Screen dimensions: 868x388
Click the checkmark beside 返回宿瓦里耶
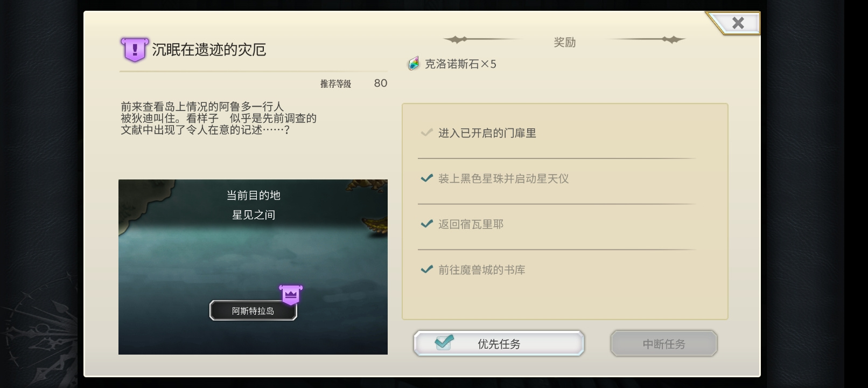click(x=427, y=223)
